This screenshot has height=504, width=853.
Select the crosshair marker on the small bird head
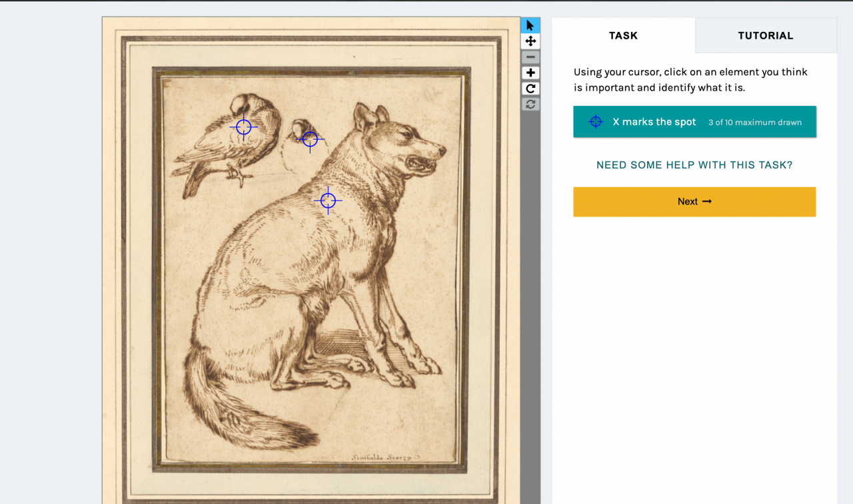click(x=310, y=139)
